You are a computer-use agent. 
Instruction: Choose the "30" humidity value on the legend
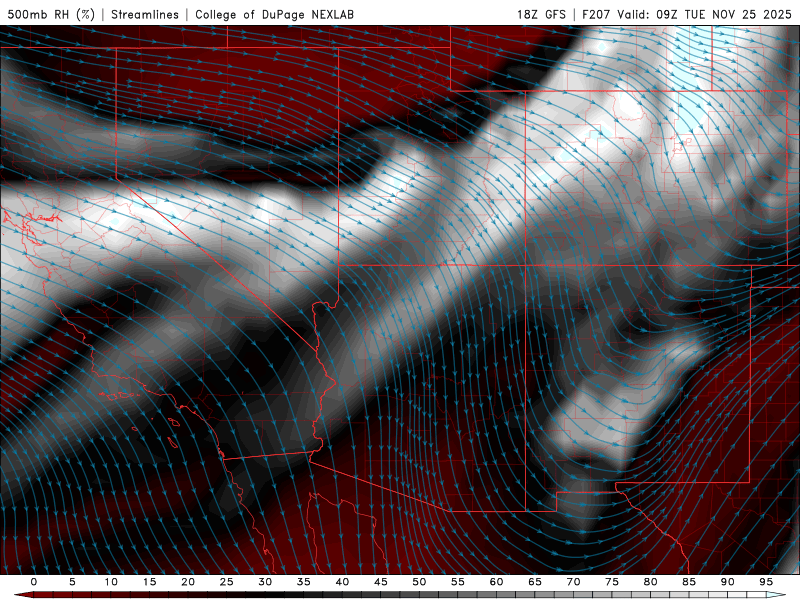265,582
